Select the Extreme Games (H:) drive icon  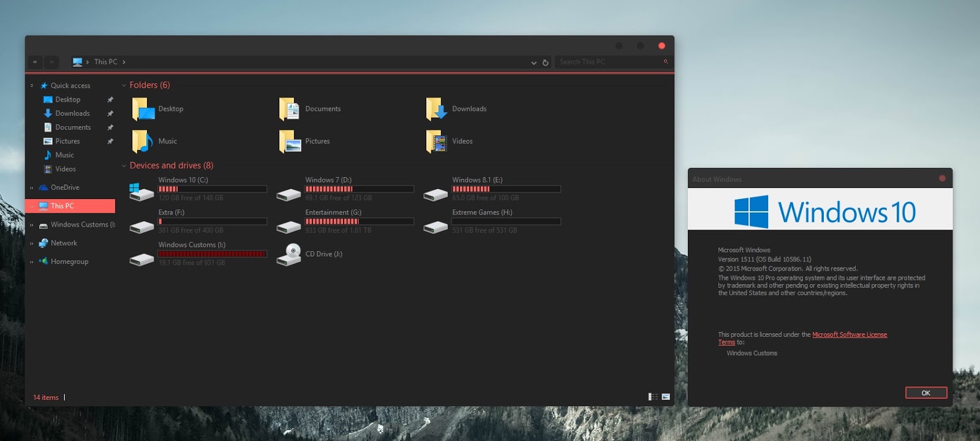click(x=435, y=227)
